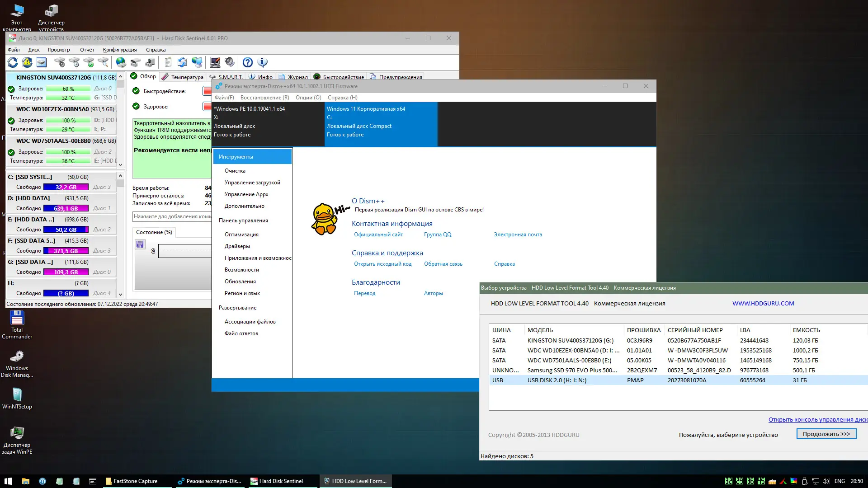
Task: Click the floppy save icon near Состояние panel
Action: (140, 244)
